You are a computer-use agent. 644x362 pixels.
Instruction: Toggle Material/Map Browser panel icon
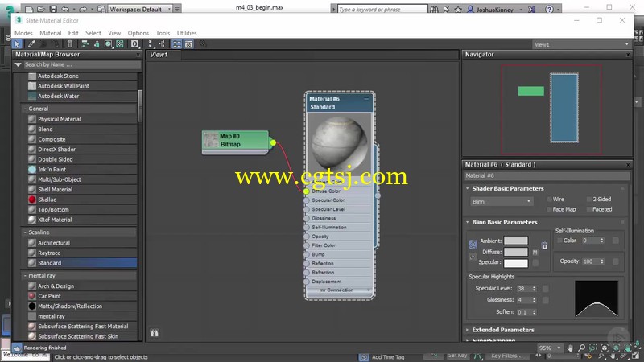pos(176,44)
